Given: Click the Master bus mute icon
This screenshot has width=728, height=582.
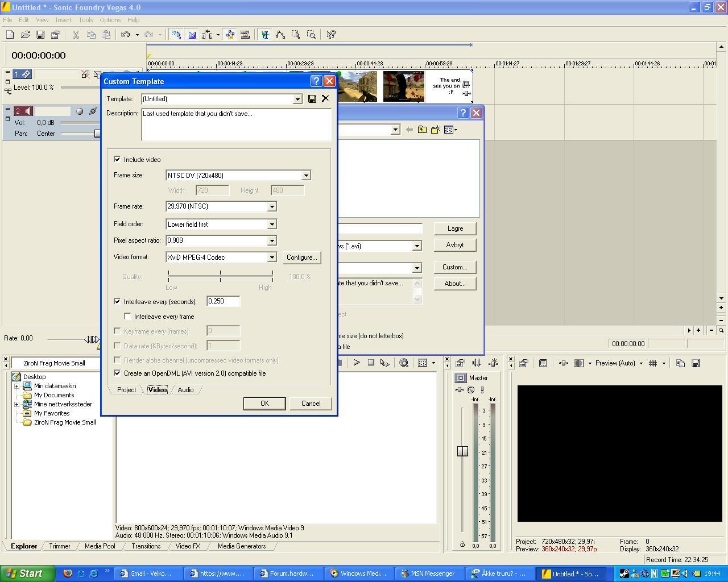Looking at the screenshot, I should (x=471, y=390).
